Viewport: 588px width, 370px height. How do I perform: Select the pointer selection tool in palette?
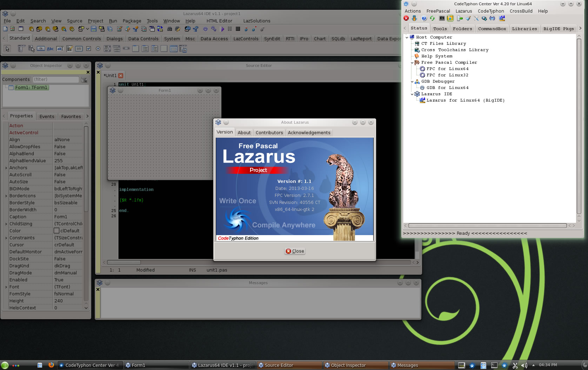pyautogui.click(x=7, y=49)
